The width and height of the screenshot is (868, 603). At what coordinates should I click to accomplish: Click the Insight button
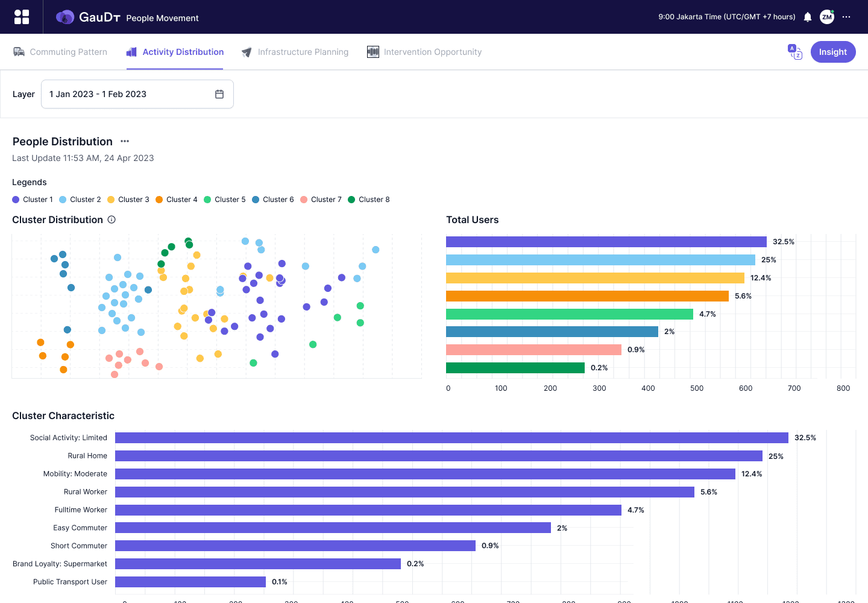pos(833,52)
